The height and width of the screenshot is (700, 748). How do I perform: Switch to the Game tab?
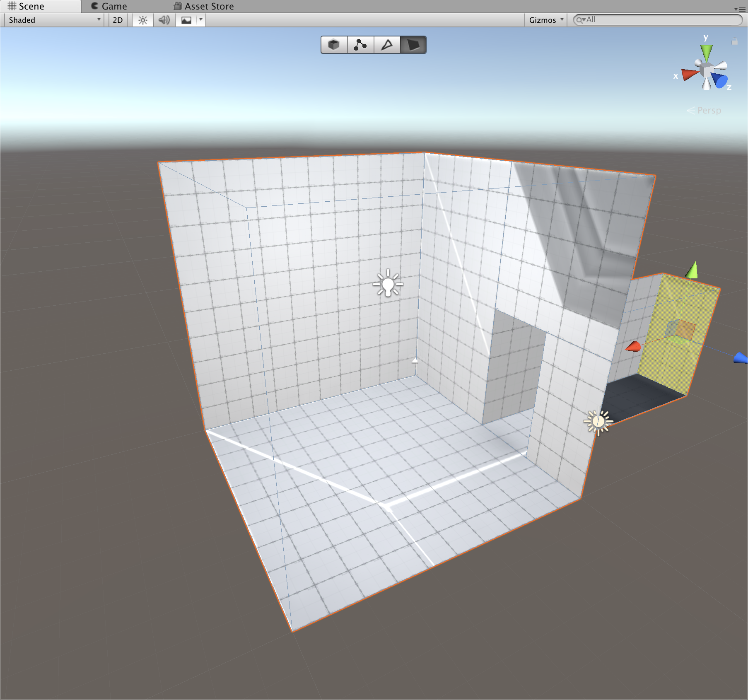click(x=109, y=6)
